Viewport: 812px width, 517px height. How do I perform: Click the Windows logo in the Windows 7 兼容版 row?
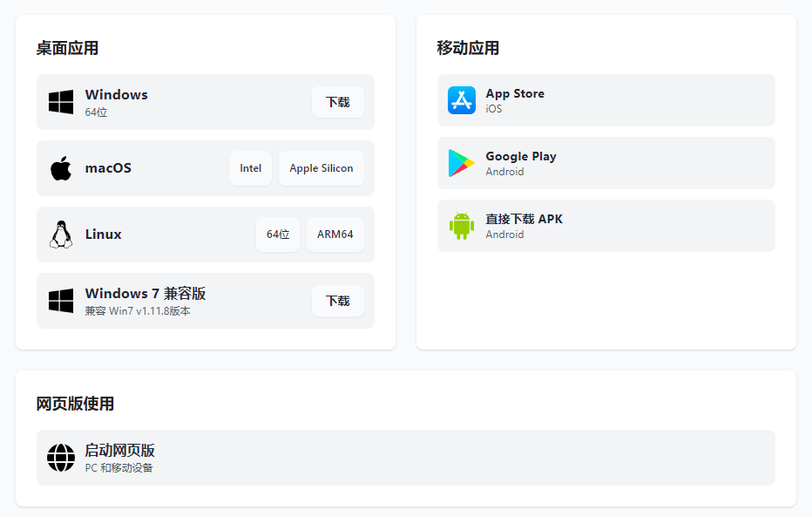pos(61,301)
